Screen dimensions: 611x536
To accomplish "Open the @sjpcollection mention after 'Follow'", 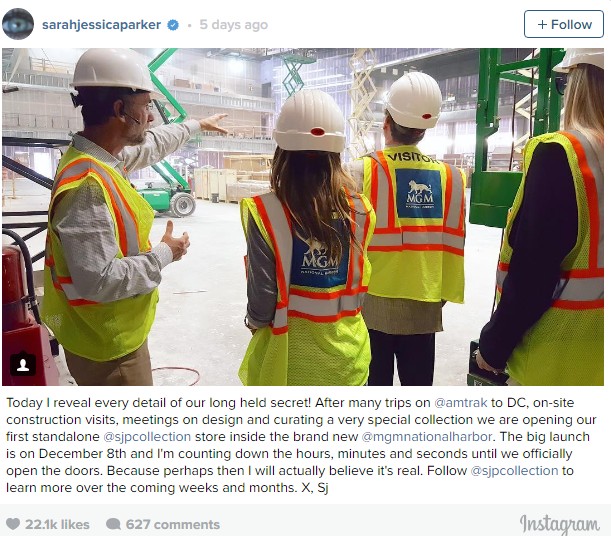I will tap(514, 471).
